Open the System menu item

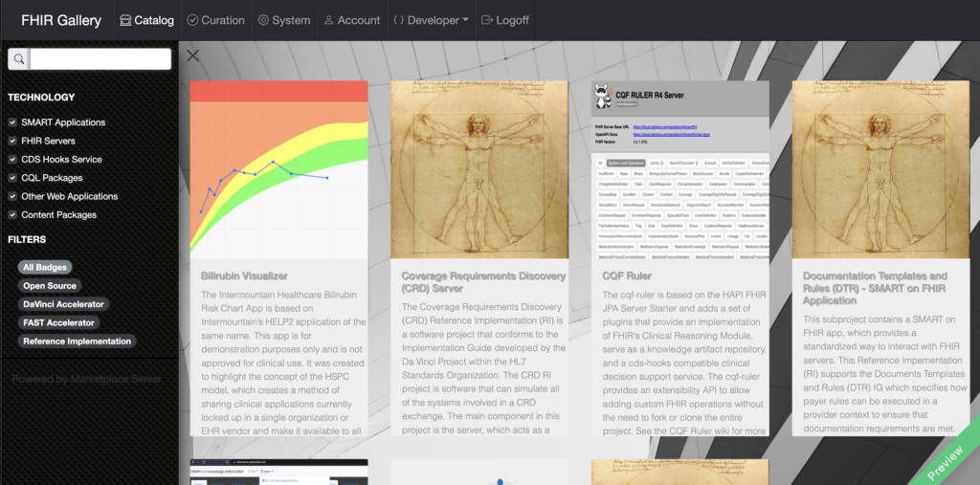pos(284,20)
